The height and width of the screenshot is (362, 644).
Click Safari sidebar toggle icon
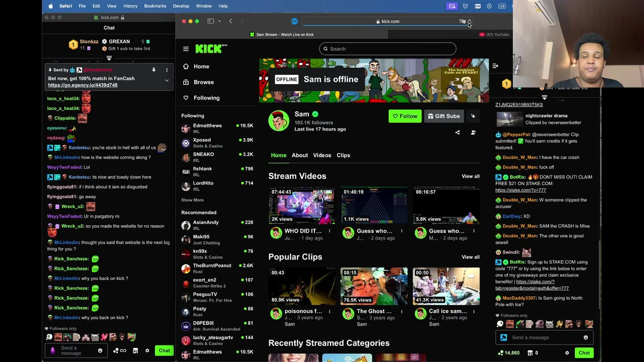(210, 21)
